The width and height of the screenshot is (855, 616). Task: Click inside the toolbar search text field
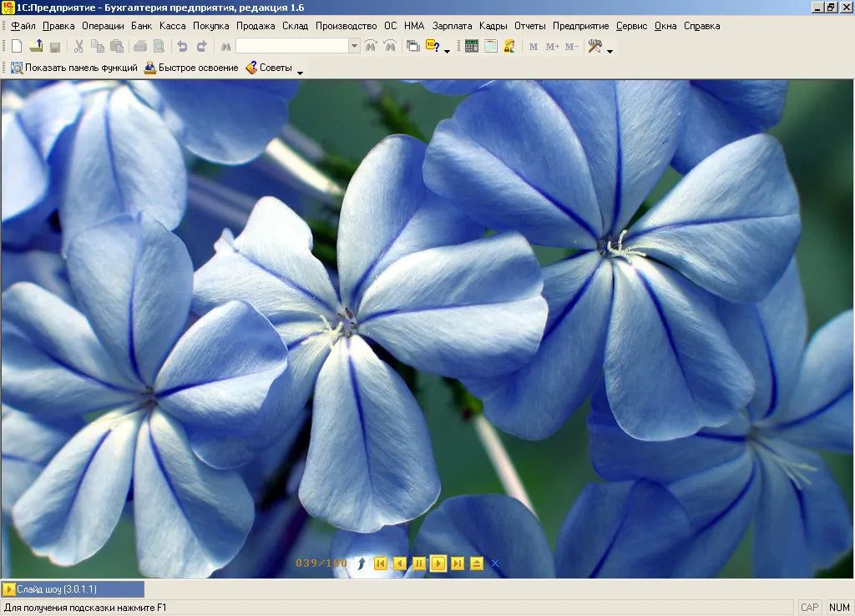pos(292,47)
